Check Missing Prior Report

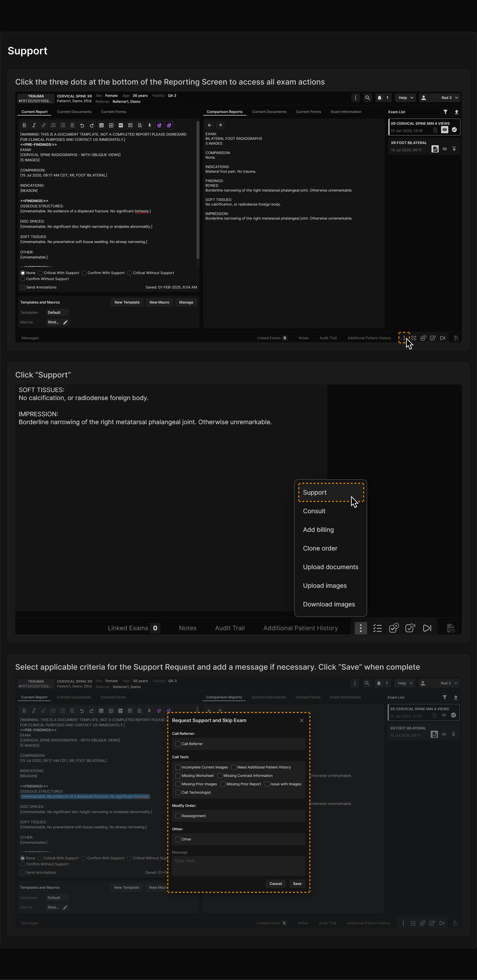click(x=223, y=784)
